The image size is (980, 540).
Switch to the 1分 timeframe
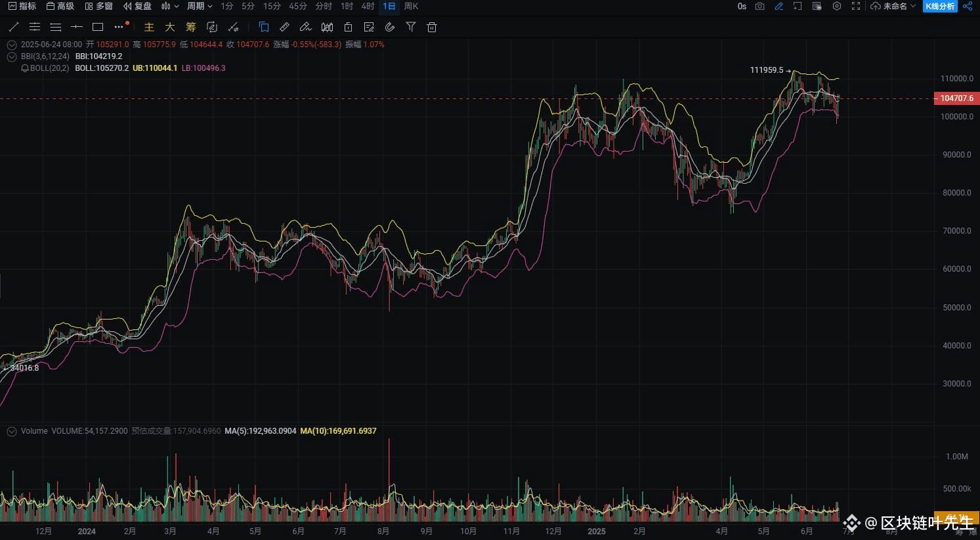[x=227, y=6]
